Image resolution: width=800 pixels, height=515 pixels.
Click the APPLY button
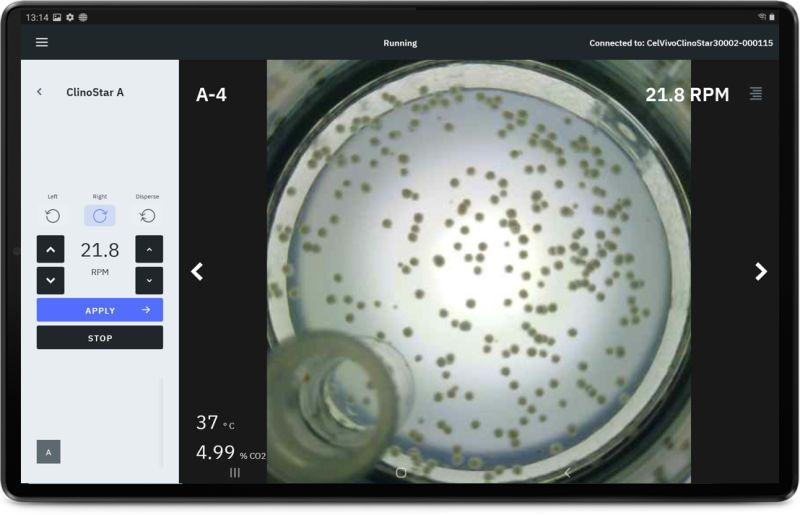[99, 310]
